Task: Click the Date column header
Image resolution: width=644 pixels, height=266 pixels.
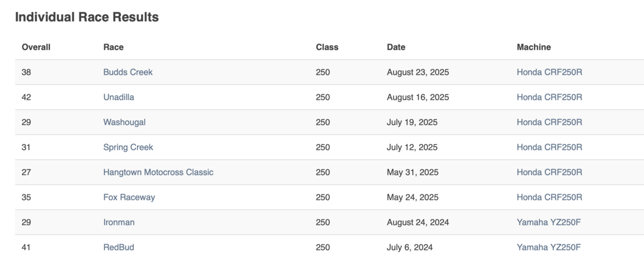Action: click(x=396, y=47)
